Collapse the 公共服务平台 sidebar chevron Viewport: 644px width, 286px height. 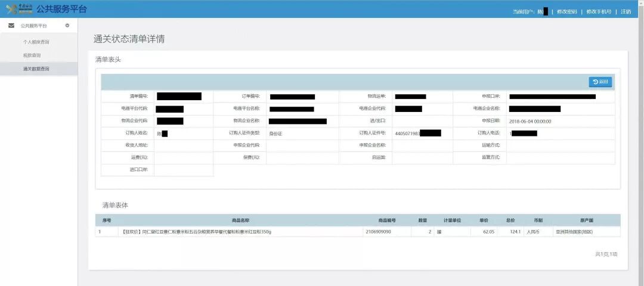point(67,26)
